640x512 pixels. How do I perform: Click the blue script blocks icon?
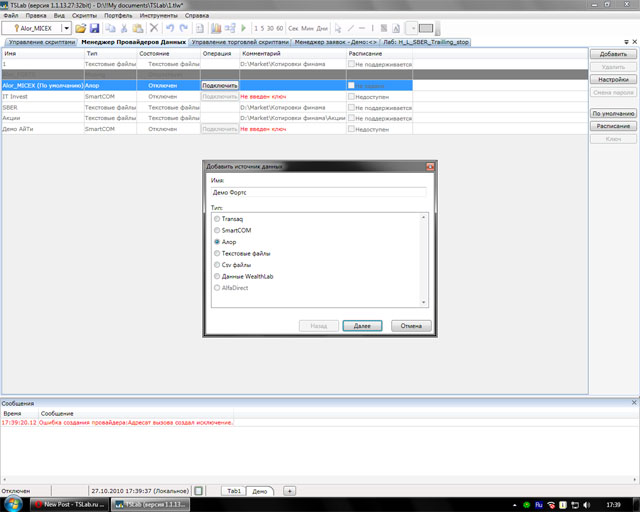(230, 28)
